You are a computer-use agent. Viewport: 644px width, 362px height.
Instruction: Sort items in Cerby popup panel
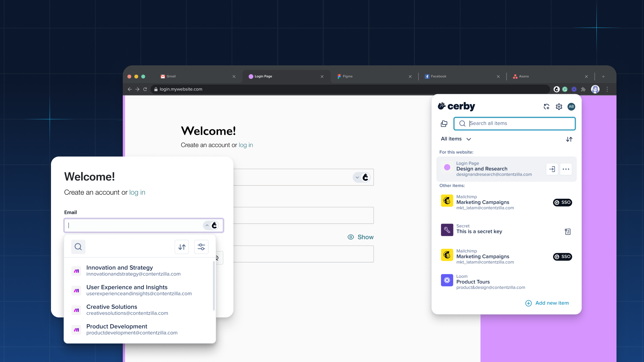click(x=569, y=139)
